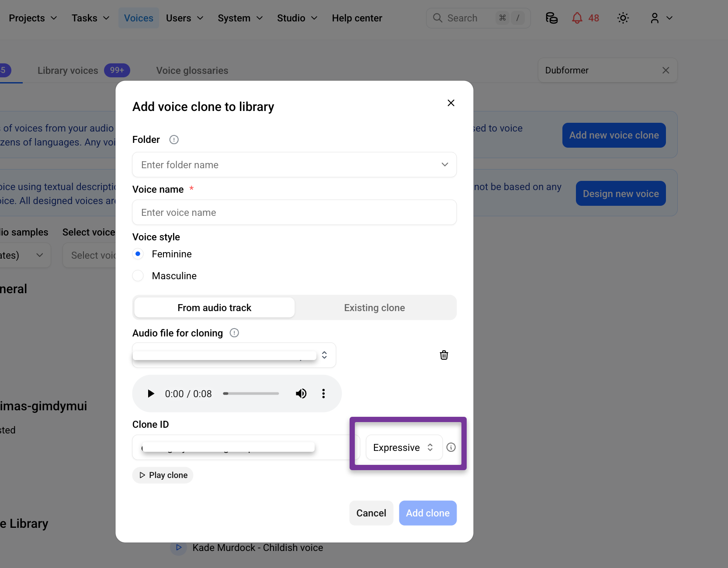Play Kade Murdock Childish voice sample
Image resolution: width=728 pixels, height=568 pixels.
178,547
